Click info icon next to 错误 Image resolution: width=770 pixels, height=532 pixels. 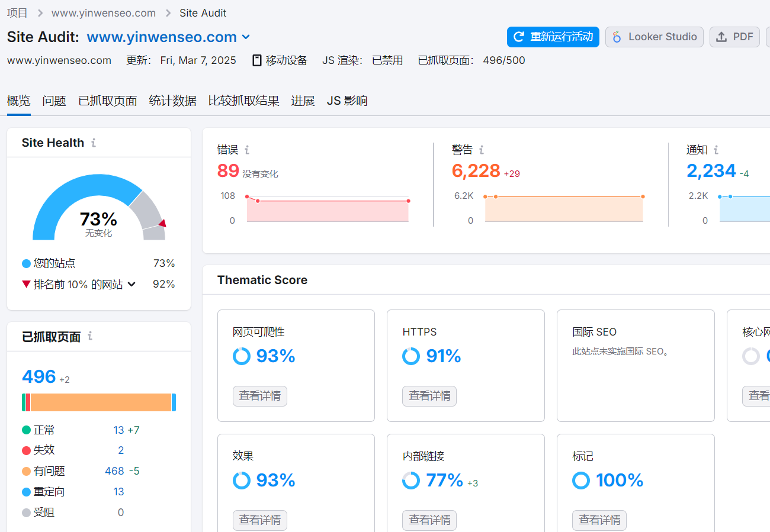pyautogui.click(x=247, y=150)
